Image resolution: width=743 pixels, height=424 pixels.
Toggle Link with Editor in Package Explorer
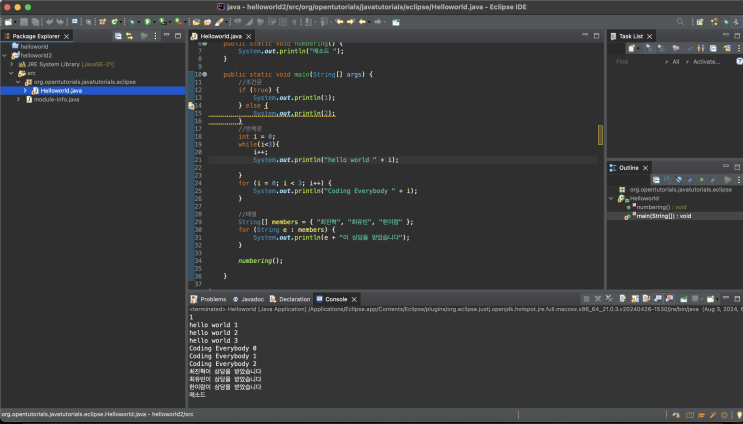[129, 36]
